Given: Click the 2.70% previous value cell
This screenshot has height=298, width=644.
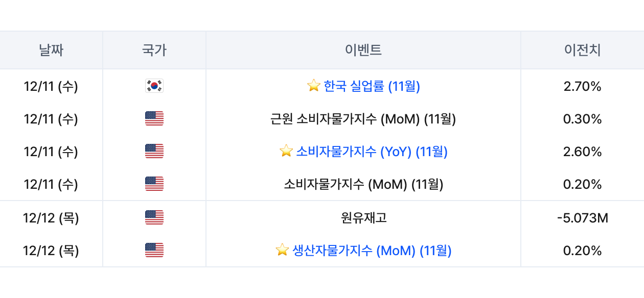Looking at the screenshot, I should click(582, 86).
